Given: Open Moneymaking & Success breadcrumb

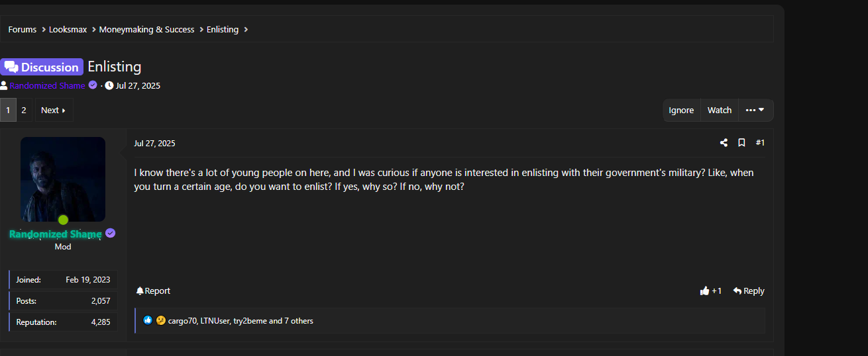Looking at the screenshot, I should point(146,30).
